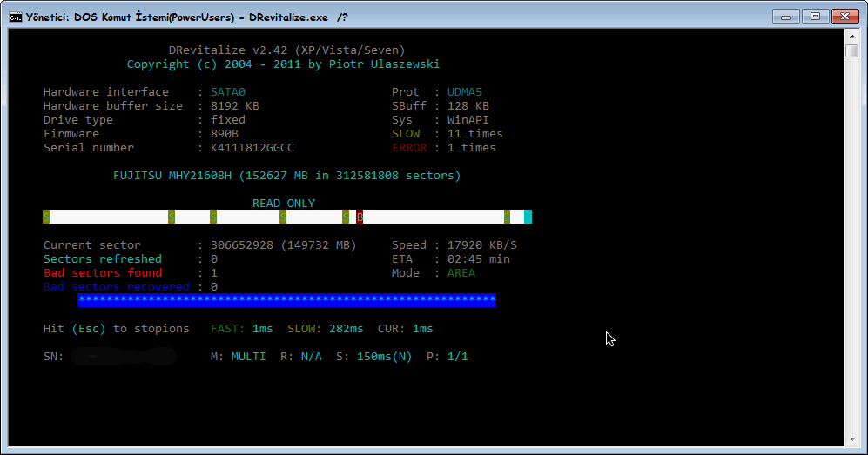Image resolution: width=868 pixels, height=455 pixels.
Task: Click the 'SN:' label at bottom
Action: (x=54, y=357)
